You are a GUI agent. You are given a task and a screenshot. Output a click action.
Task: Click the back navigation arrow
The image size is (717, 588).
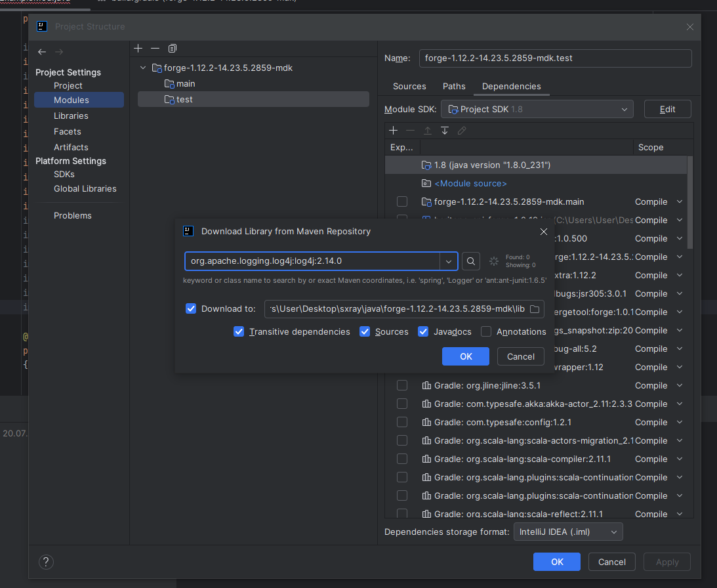tap(42, 52)
